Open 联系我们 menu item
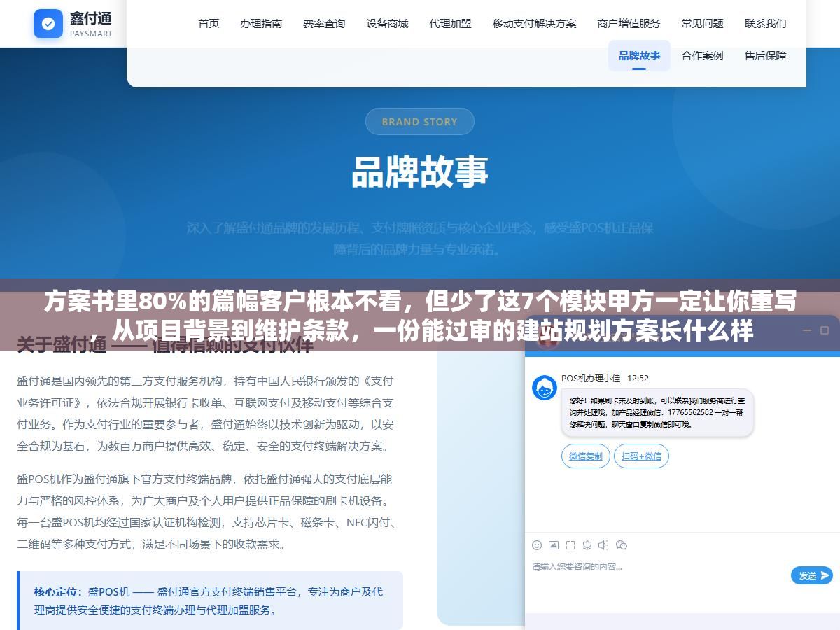Image resolution: width=840 pixels, height=630 pixels. click(765, 24)
